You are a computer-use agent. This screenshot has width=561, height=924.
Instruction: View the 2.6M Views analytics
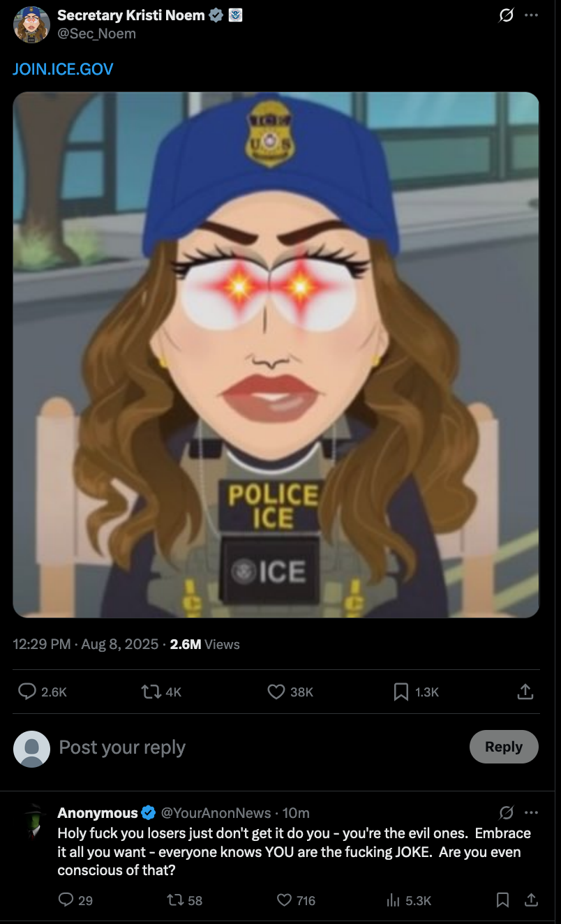204,644
